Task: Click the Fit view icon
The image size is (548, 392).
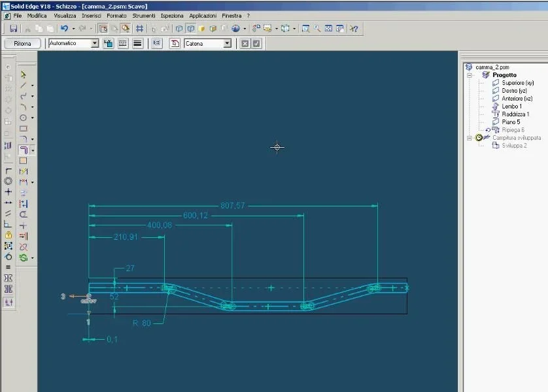Action: click(328, 29)
